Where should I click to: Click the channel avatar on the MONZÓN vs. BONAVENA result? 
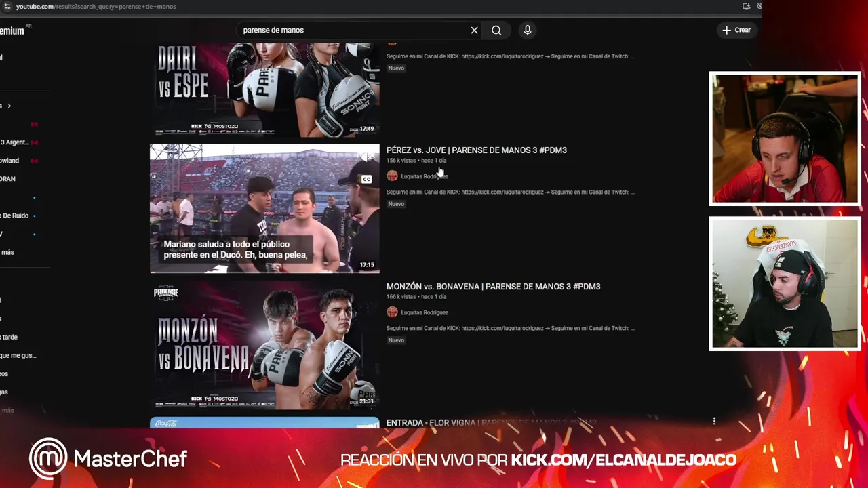coord(392,312)
